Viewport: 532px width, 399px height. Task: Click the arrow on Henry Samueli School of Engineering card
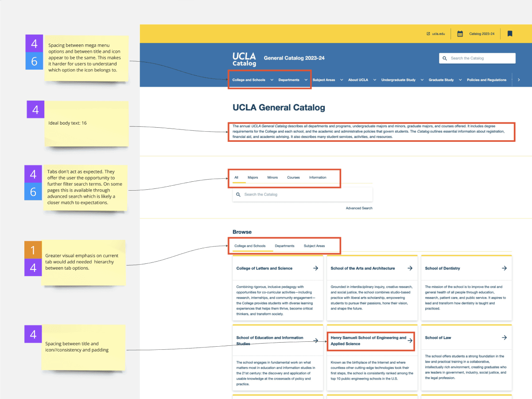pyautogui.click(x=410, y=340)
